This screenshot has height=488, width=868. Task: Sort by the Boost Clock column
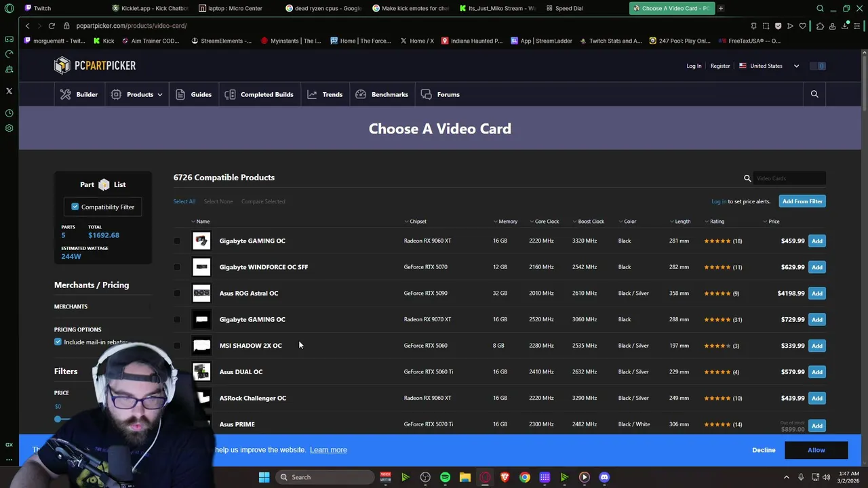click(x=589, y=222)
